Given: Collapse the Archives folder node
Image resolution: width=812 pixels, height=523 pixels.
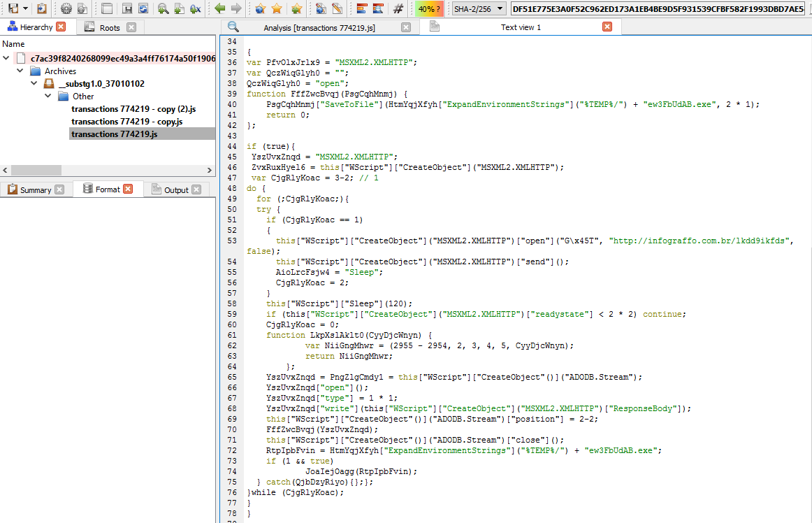Looking at the screenshot, I should (x=20, y=71).
